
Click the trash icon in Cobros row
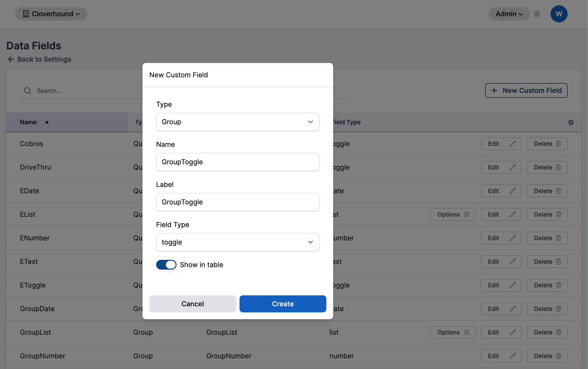(559, 144)
